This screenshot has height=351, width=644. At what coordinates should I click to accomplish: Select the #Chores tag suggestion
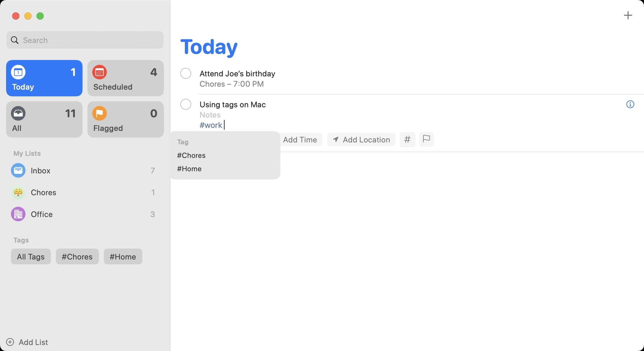pos(191,155)
